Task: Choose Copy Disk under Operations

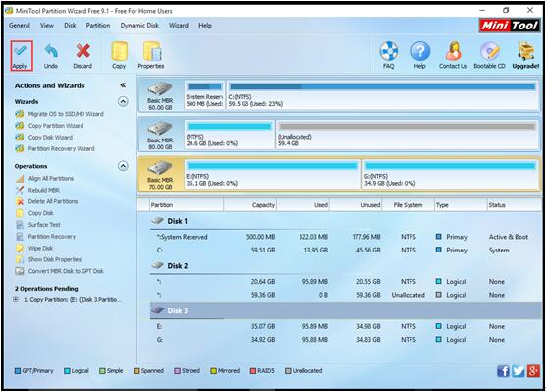Action: (x=34, y=213)
